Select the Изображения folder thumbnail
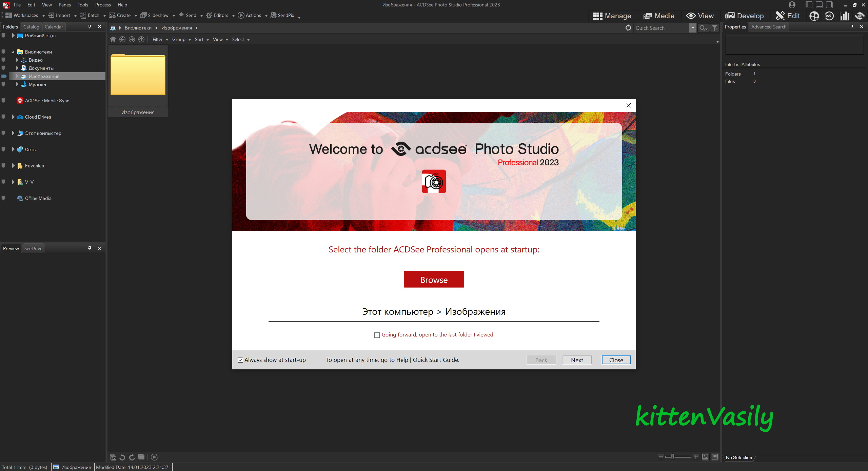This screenshot has height=471, width=868. [138, 81]
